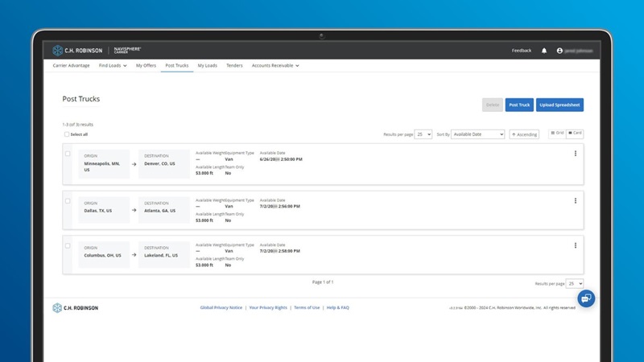Open options menu for Dallas to Atlanta truck
This screenshot has height=362, width=644.
[575, 200]
